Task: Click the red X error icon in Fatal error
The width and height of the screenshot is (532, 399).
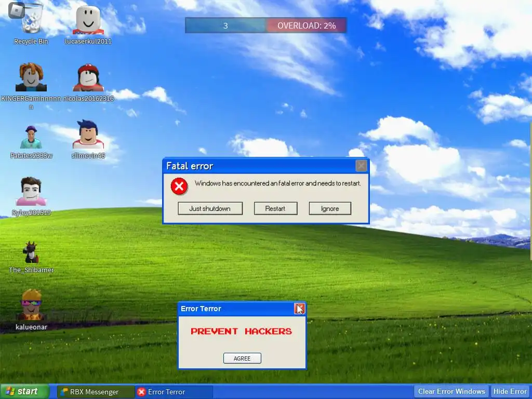Action: [179, 187]
